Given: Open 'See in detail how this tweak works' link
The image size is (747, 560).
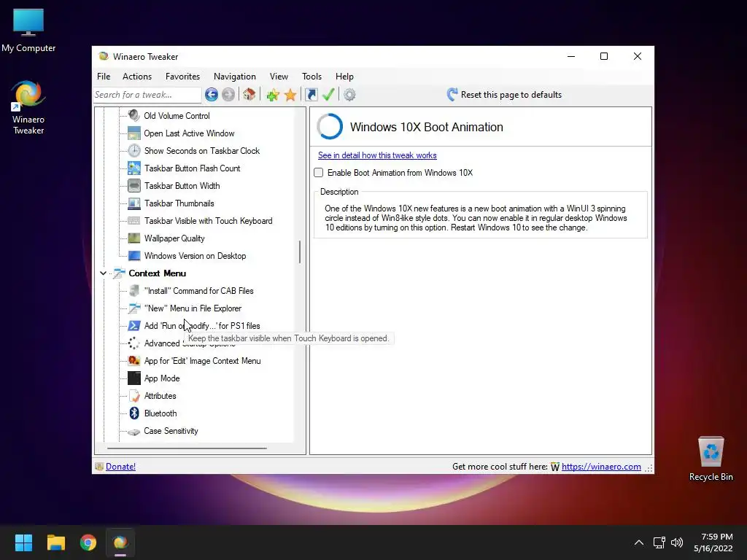Looking at the screenshot, I should (x=377, y=155).
